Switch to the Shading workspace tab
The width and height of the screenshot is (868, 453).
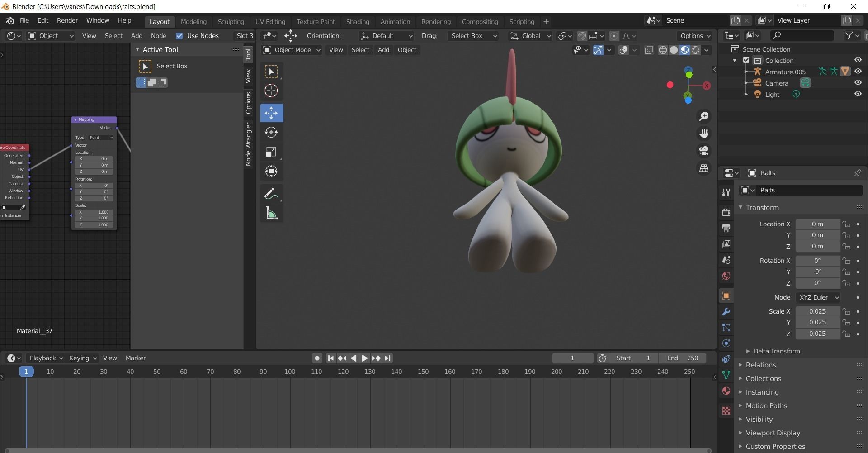[358, 21]
